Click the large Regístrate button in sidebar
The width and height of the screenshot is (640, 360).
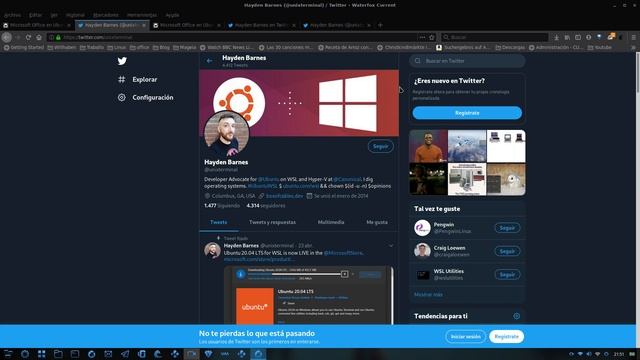tap(467, 113)
